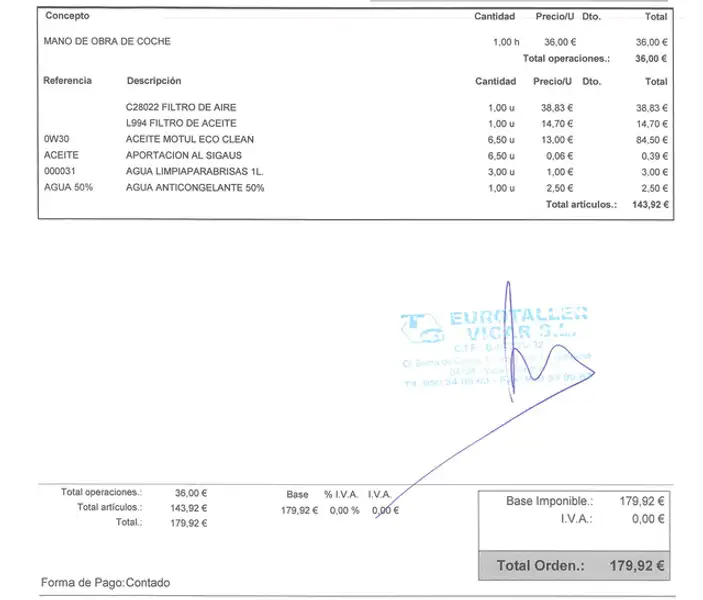
Task: Click the 'Total articulos.:' label in top table
Action: [581, 204]
